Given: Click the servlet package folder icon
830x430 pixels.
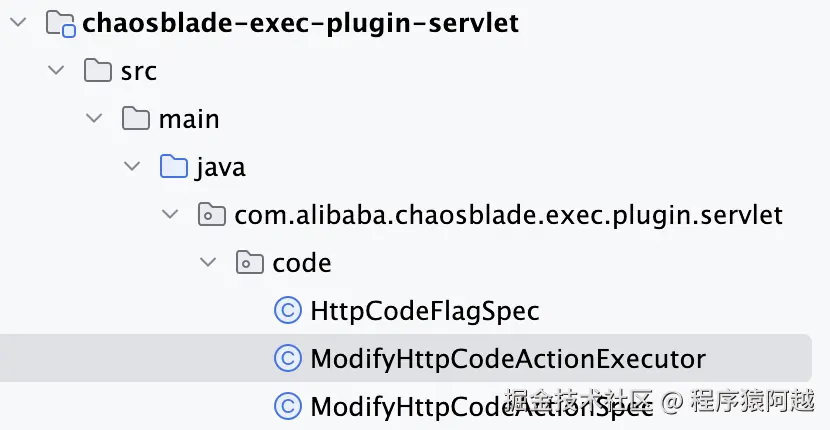Looking at the screenshot, I should [212, 215].
